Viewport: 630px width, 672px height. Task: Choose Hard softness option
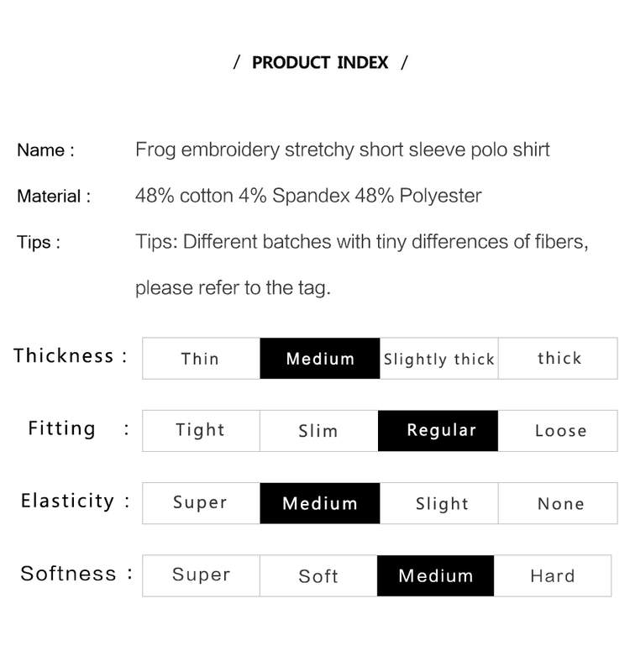click(553, 575)
